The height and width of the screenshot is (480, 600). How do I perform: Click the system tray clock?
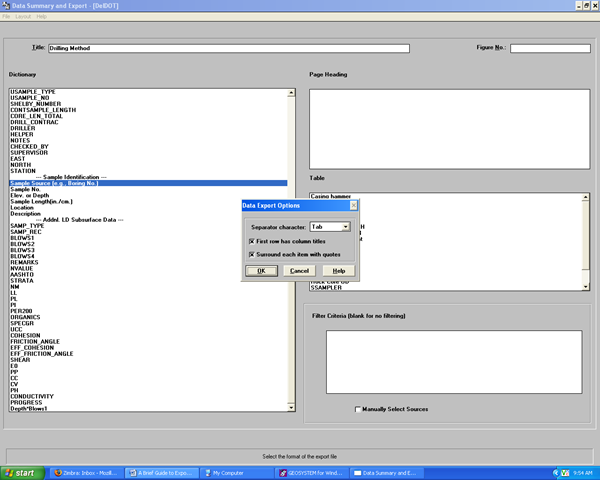tap(583, 473)
